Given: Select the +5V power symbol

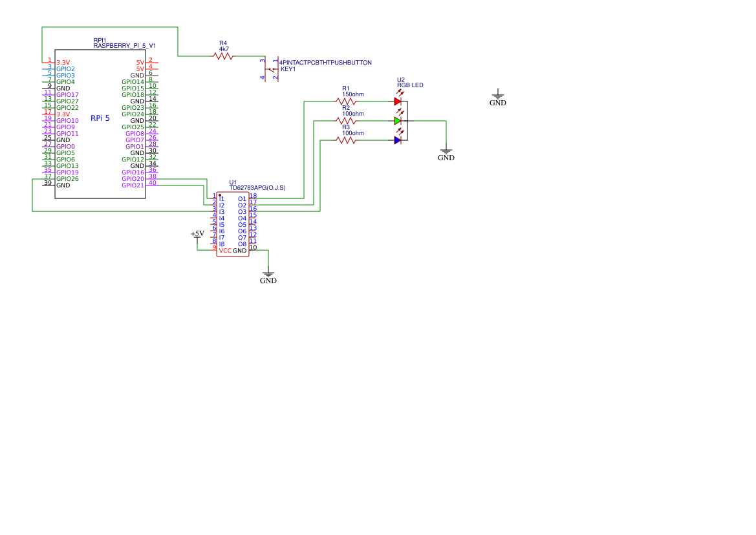Looking at the screenshot, I should pos(198,236).
